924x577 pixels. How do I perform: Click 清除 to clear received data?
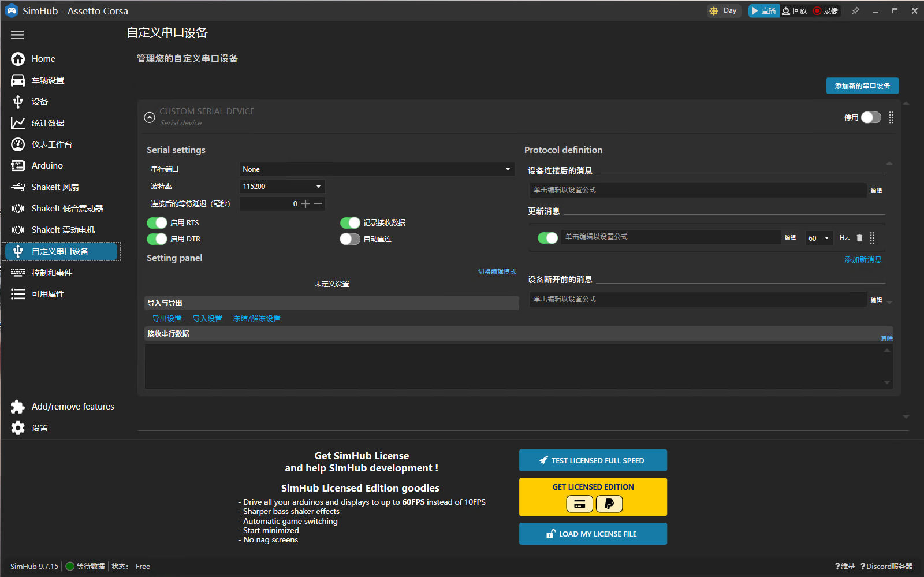tap(886, 338)
